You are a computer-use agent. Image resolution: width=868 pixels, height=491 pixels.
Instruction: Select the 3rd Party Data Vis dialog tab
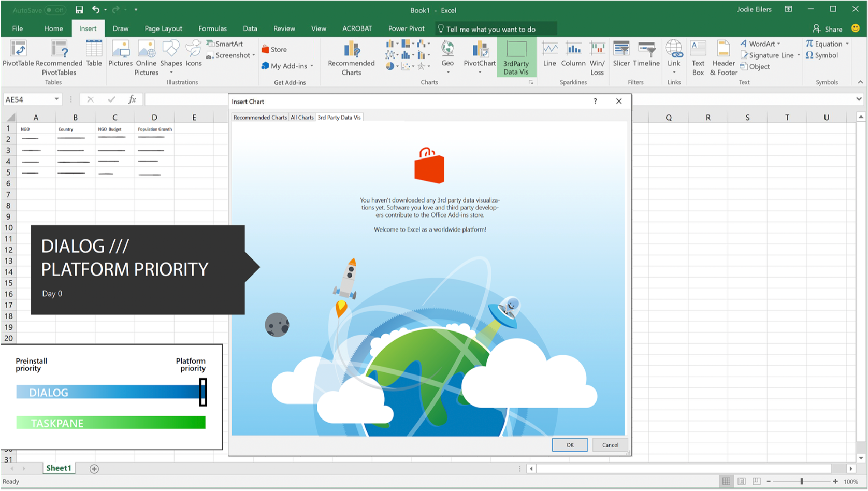339,118
